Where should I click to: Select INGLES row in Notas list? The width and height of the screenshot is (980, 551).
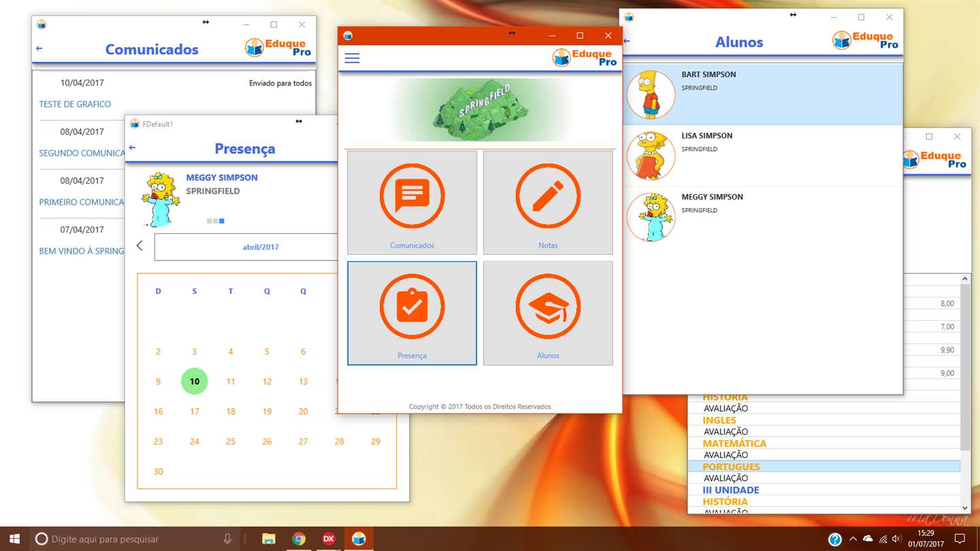pos(824,420)
